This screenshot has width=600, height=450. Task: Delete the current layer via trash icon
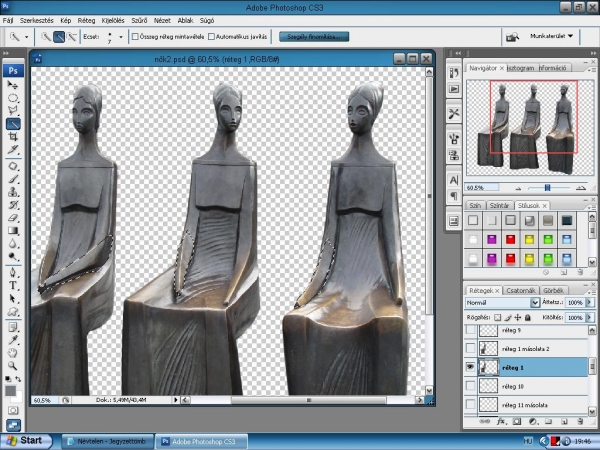[580, 421]
